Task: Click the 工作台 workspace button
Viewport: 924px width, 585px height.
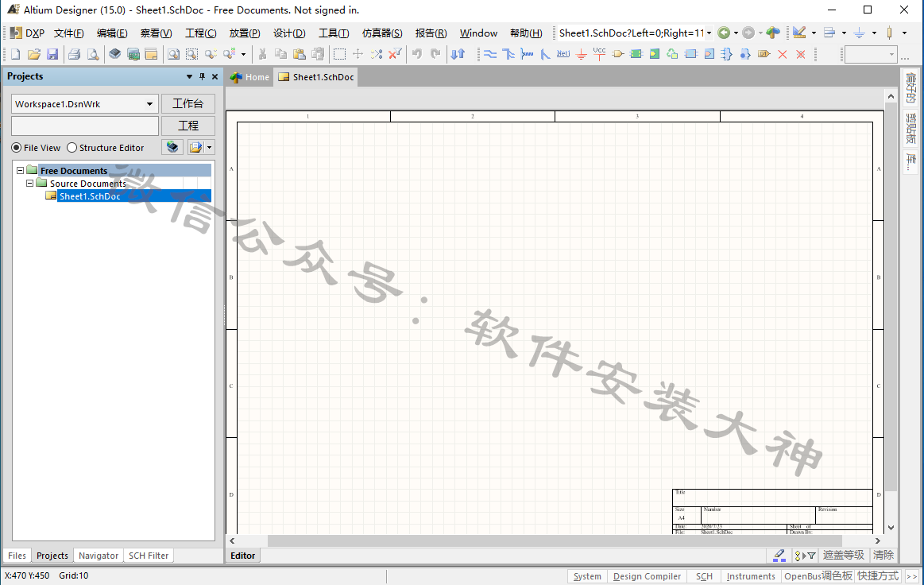Action: 188,104
